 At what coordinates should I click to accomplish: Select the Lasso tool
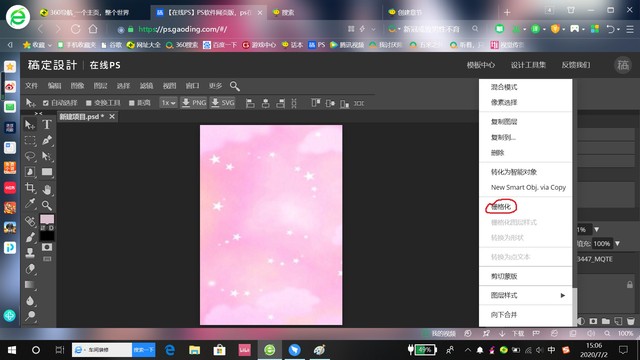pyautogui.click(x=30, y=156)
